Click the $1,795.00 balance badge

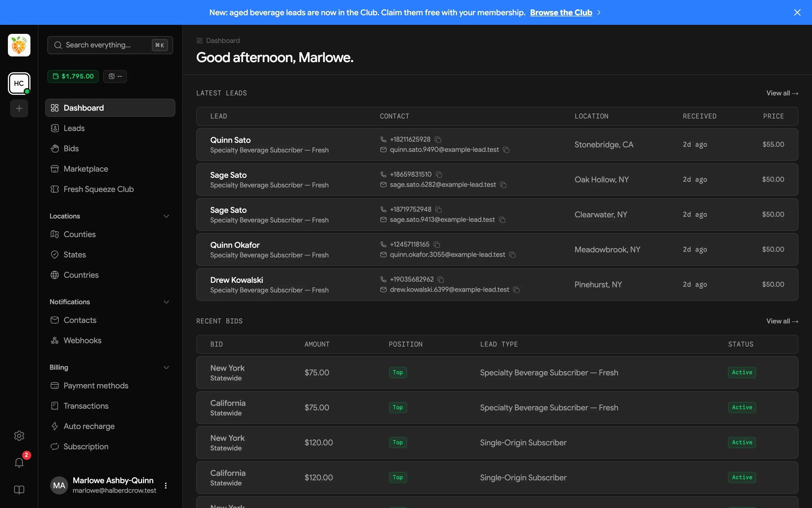click(73, 76)
